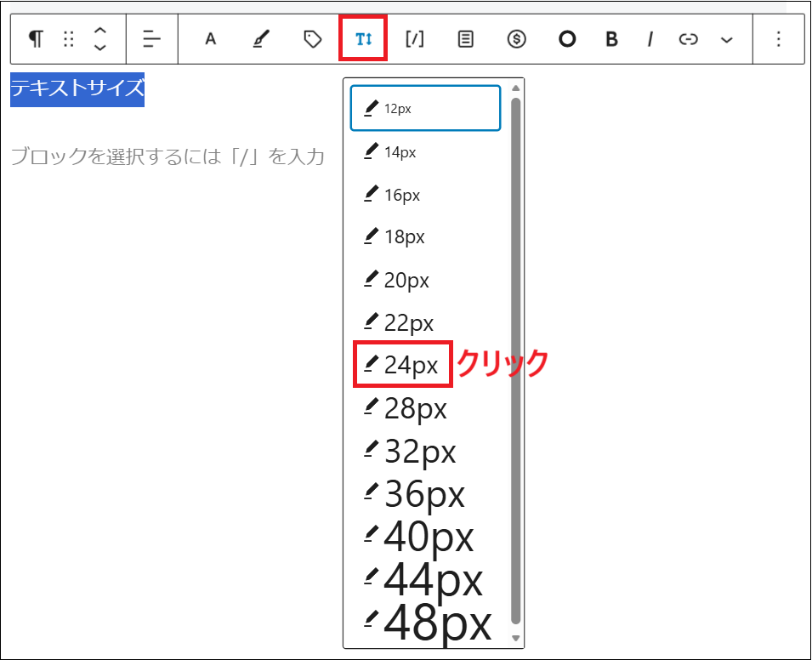Select the text color icon labeled A

(210, 39)
